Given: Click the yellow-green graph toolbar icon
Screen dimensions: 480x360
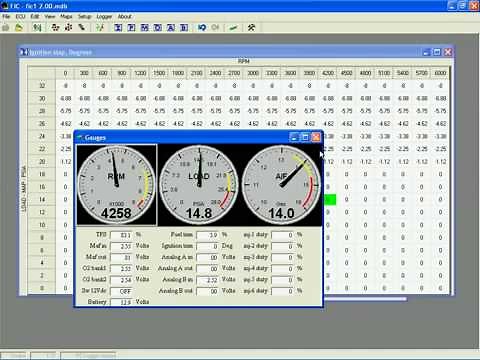Looking at the screenshot, I should 100,28.
